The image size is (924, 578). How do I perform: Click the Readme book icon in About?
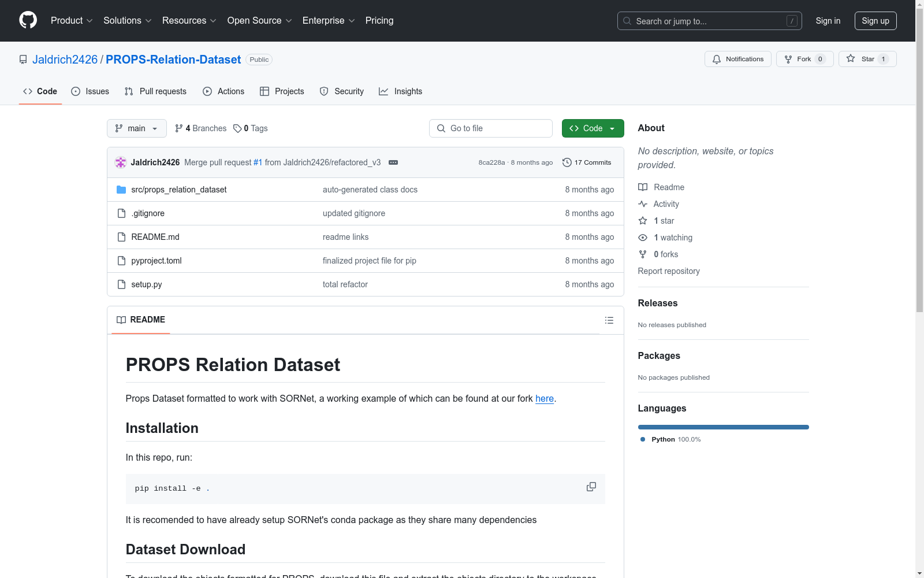pos(643,187)
